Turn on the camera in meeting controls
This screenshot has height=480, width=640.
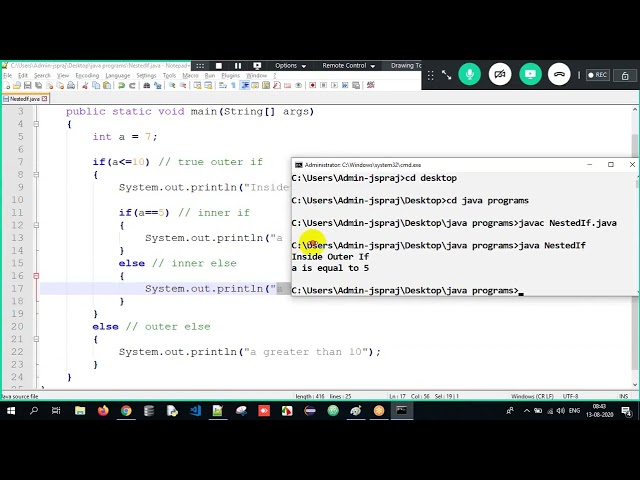tap(500, 74)
